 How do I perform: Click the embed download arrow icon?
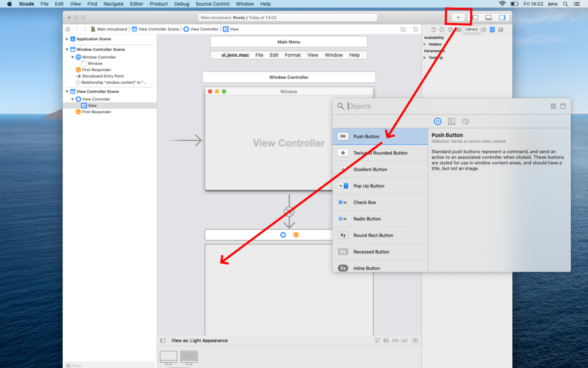pyautogui.click(x=415, y=340)
